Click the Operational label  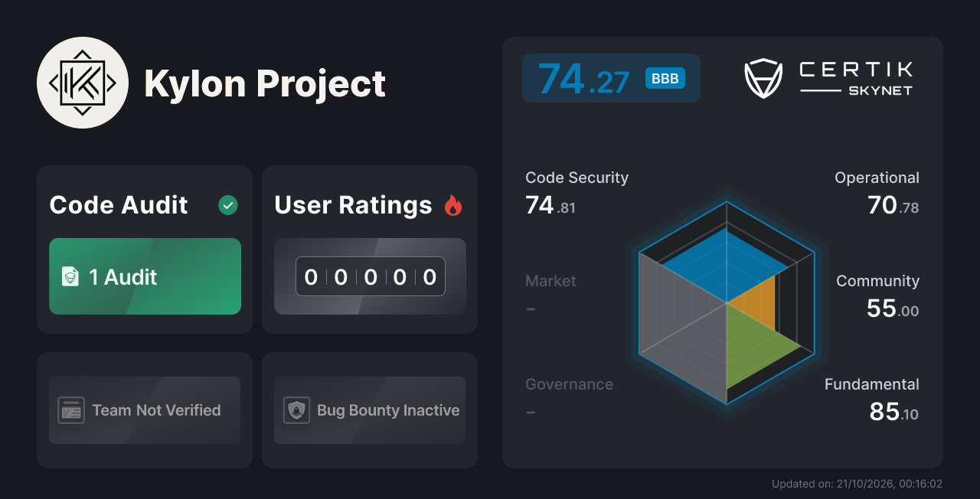877,178
